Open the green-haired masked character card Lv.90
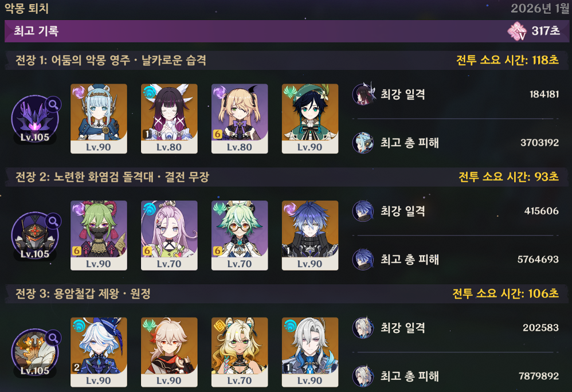 (x=99, y=235)
